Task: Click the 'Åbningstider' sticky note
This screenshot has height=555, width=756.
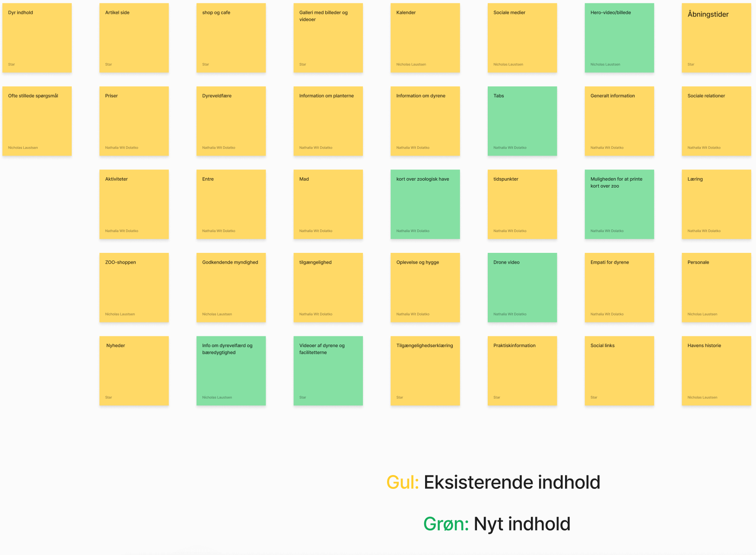Action: point(716,38)
